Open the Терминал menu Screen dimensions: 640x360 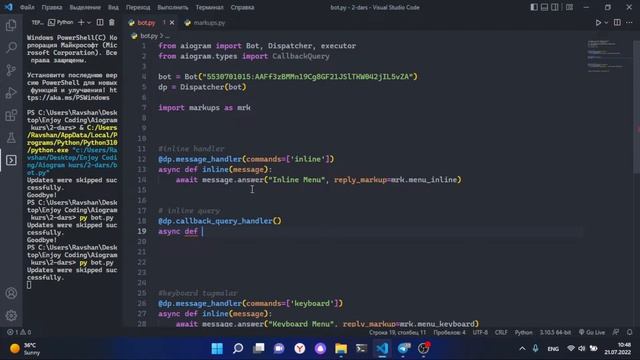[x=209, y=7]
